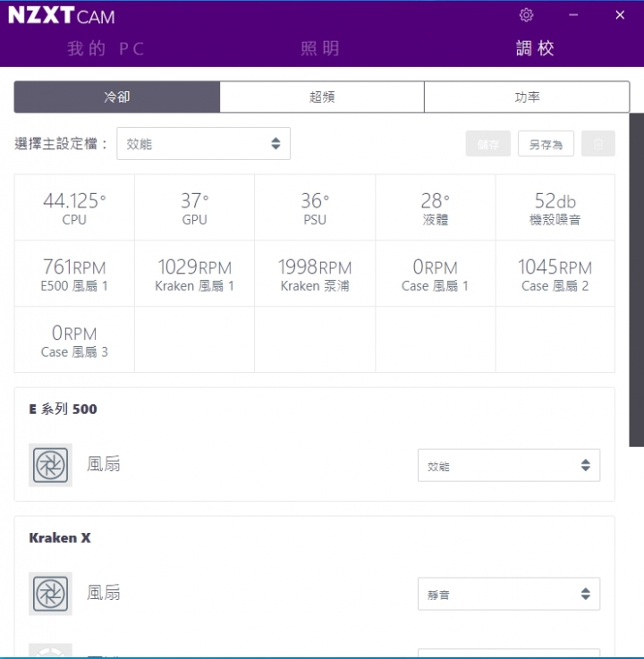This screenshot has height=659, width=644.
Task: Click the NZXT CAM logo
Action: (x=62, y=15)
